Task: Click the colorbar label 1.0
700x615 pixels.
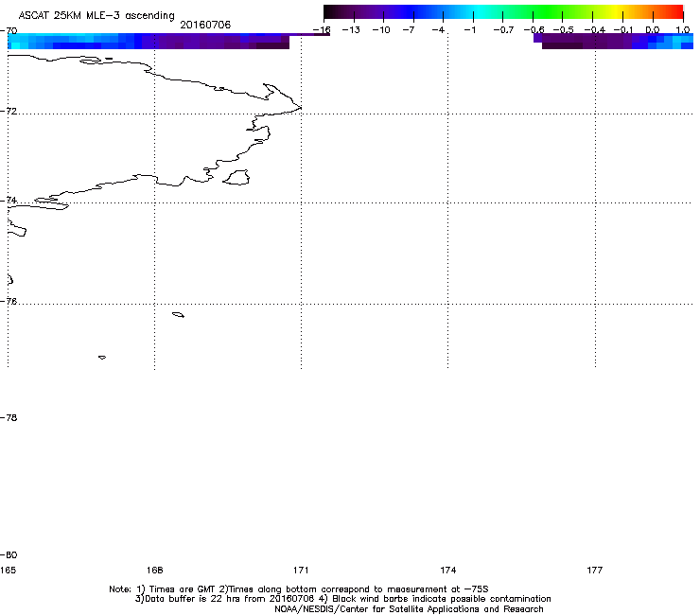Action: coord(683,30)
